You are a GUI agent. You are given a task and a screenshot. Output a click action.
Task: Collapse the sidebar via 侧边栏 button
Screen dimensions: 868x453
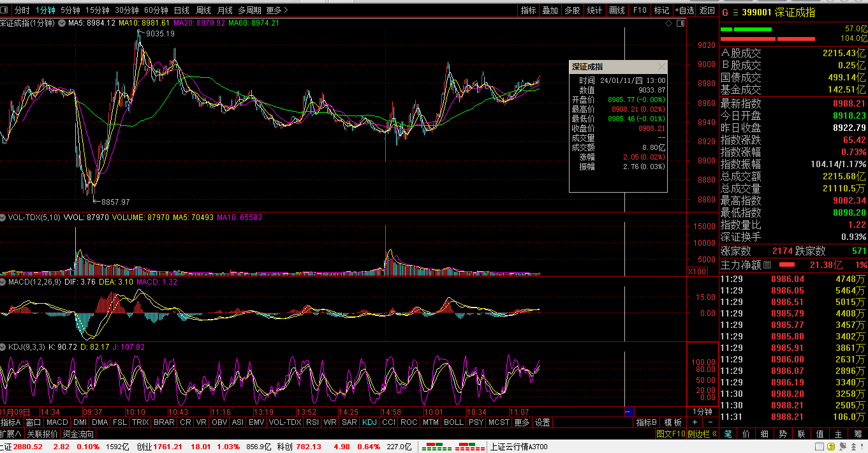[x=702, y=434]
